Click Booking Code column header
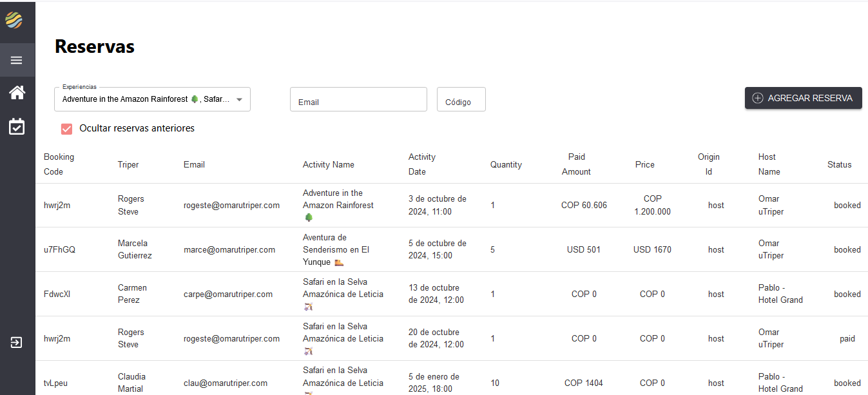This screenshot has height=395, width=868. click(x=59, y=164)
